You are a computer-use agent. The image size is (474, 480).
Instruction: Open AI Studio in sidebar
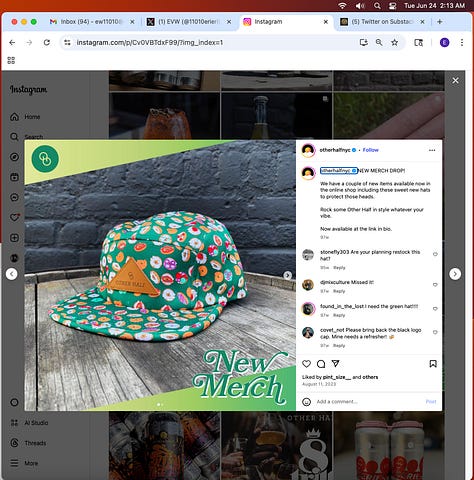[x=29, y=423]
